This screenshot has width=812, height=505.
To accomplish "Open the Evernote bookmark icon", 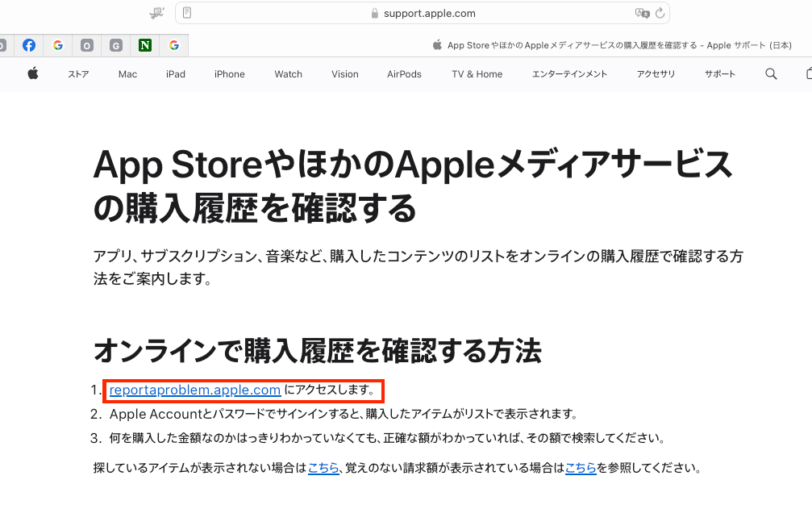I will (144, 45).
